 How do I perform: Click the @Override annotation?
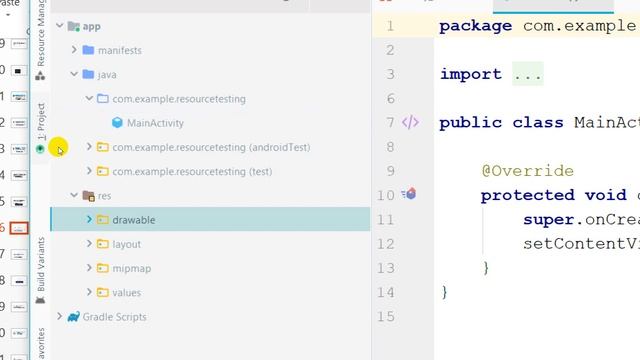[528, 171]
